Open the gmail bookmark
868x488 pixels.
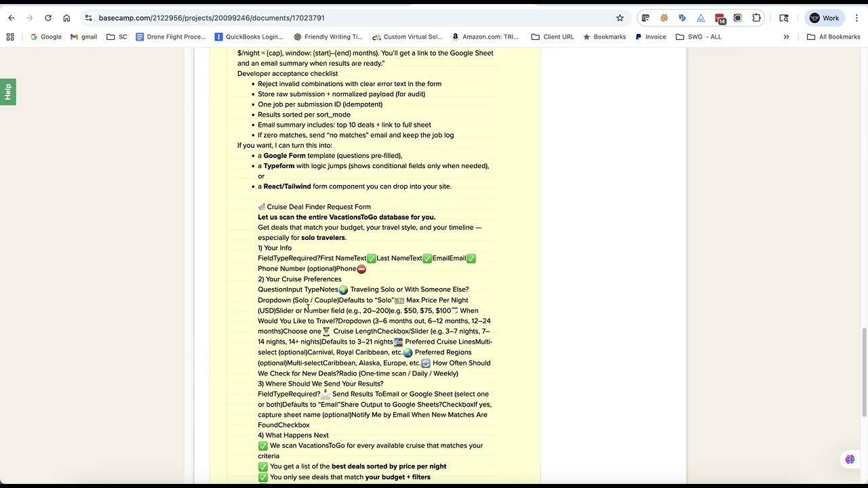[83, 37]
